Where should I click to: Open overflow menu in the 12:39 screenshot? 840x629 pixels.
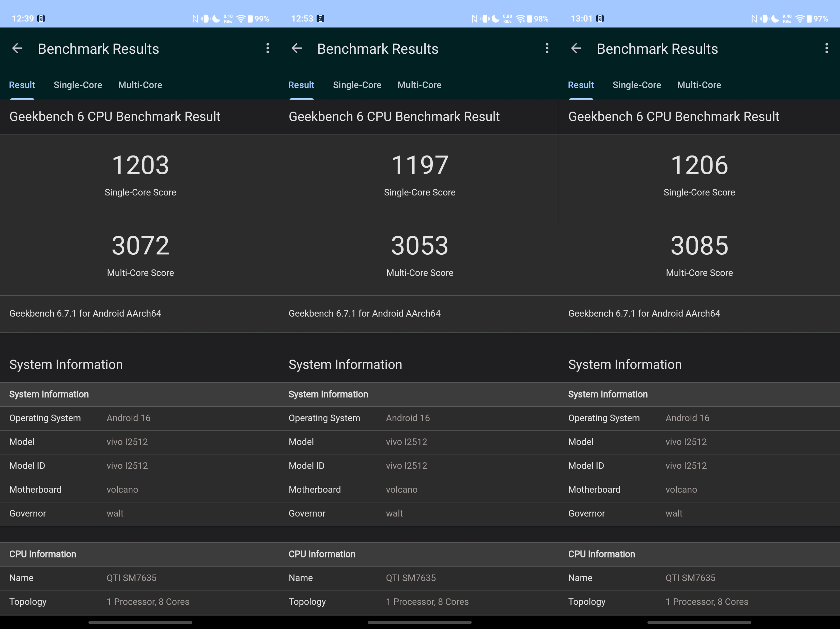tap(268, 48)
